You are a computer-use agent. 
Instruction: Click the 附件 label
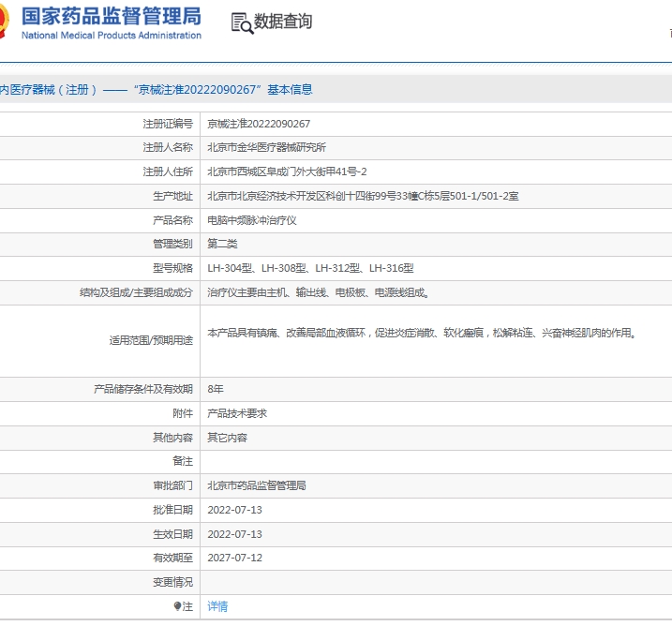pos(183,413)
